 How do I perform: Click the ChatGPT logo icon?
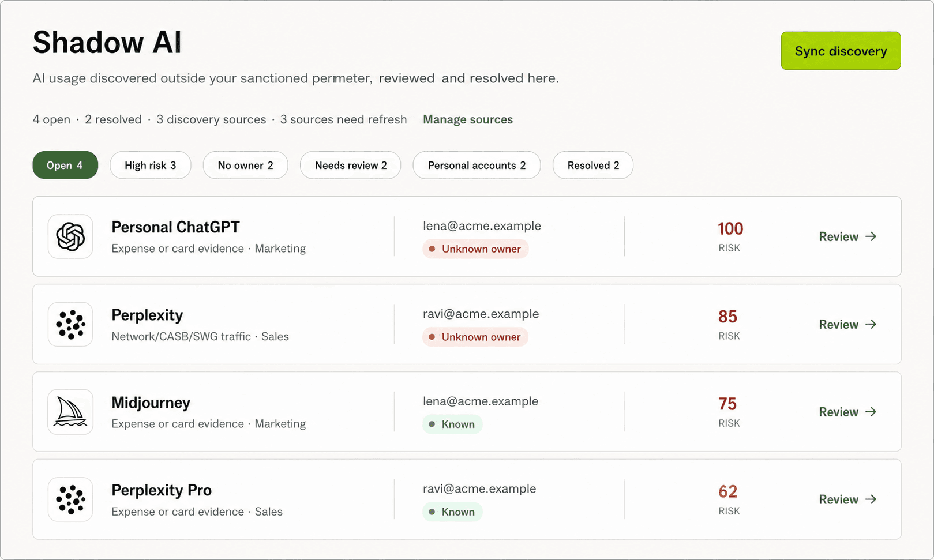pyautogui.click(x=70, y=236)
